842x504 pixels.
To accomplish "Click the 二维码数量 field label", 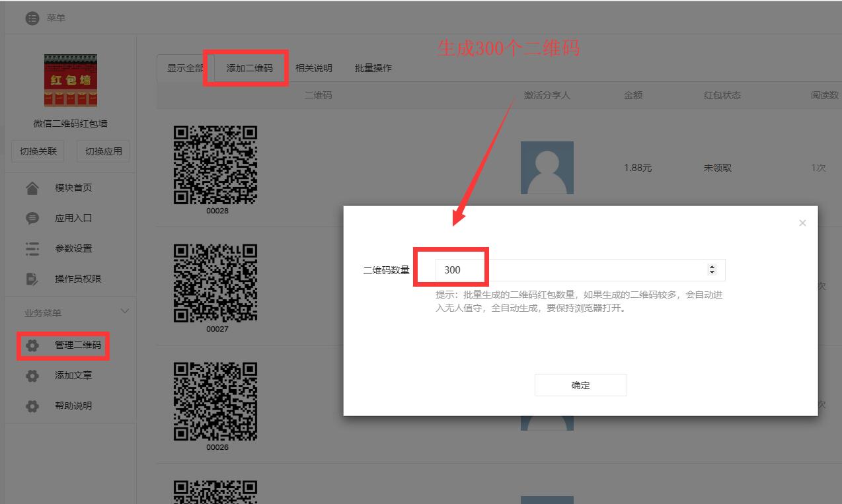I will click(x=387, y=270).
